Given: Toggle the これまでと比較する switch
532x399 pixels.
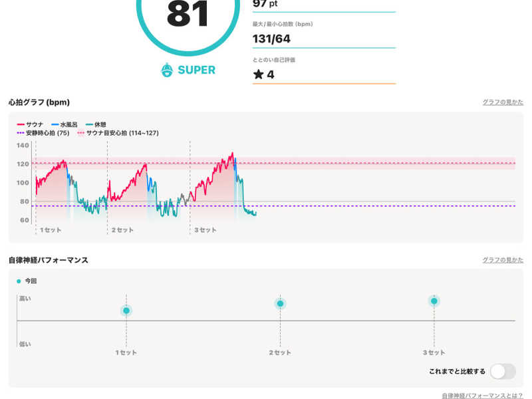Looking at the screenshot, I should pos(503,371).
